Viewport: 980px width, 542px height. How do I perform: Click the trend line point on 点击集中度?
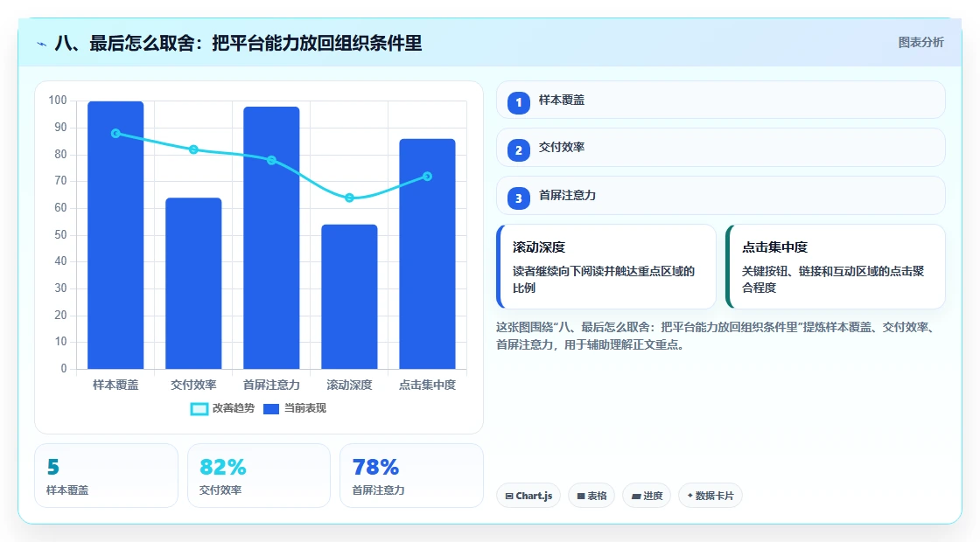pyautogui.click(x=428, y=177)
